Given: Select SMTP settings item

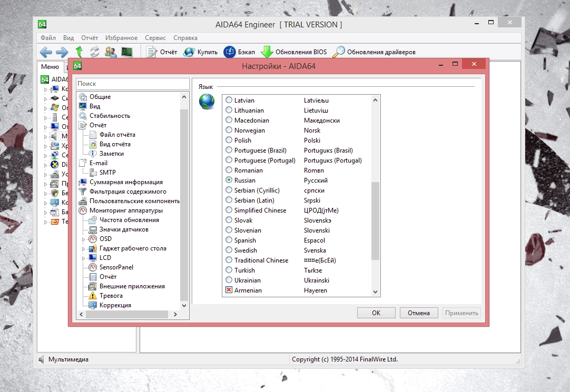Looking at the screenshot, I should pyautogui.click(x=107, y=173).
